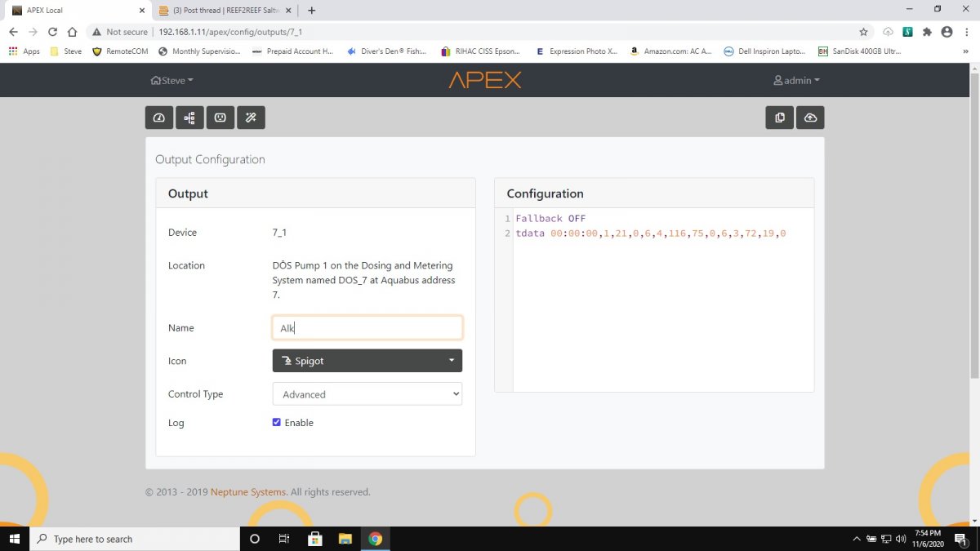Image resolution: width=980 pixels, height=551 pixels.
Task: Open the Chrome extensions puzzle icon
Action: (x=927, y=32)
